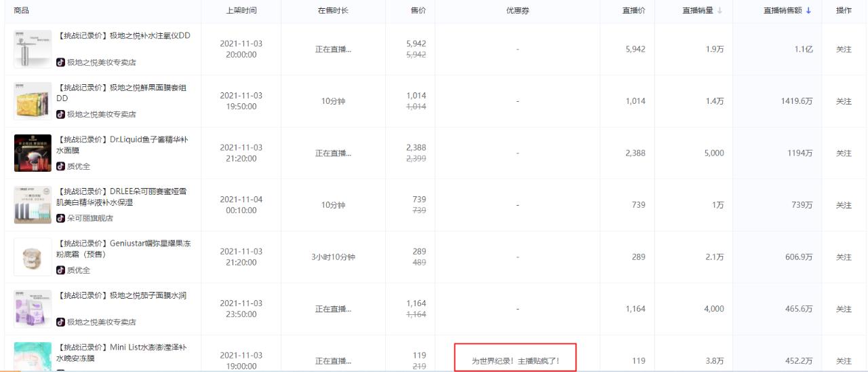
Task: Select sales amount 465.6万
Action: (798, 309)
